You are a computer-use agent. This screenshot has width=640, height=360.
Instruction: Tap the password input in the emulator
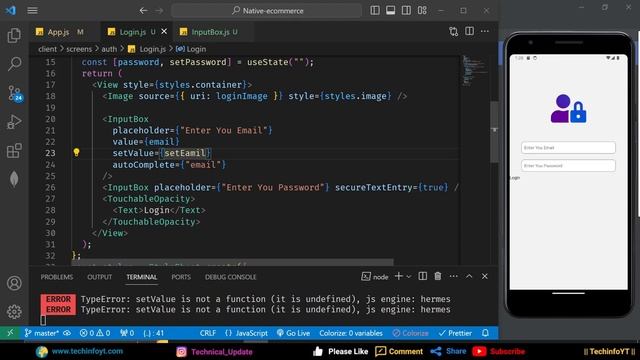click(568, 166)
